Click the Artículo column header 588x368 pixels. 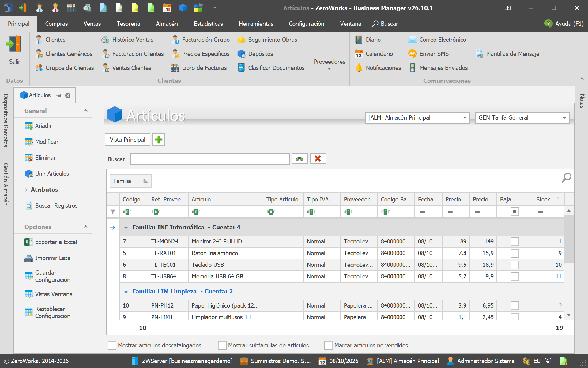point(225,199)
